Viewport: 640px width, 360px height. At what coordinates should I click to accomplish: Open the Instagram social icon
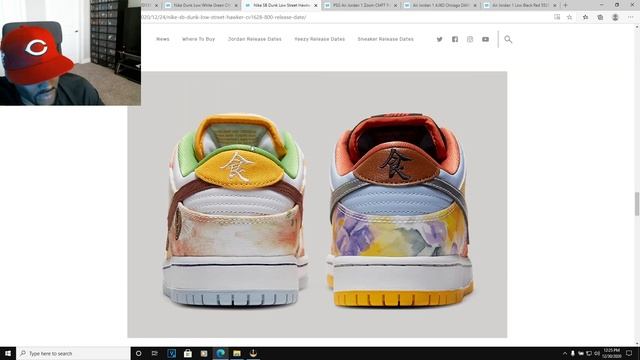pos(470,39)
